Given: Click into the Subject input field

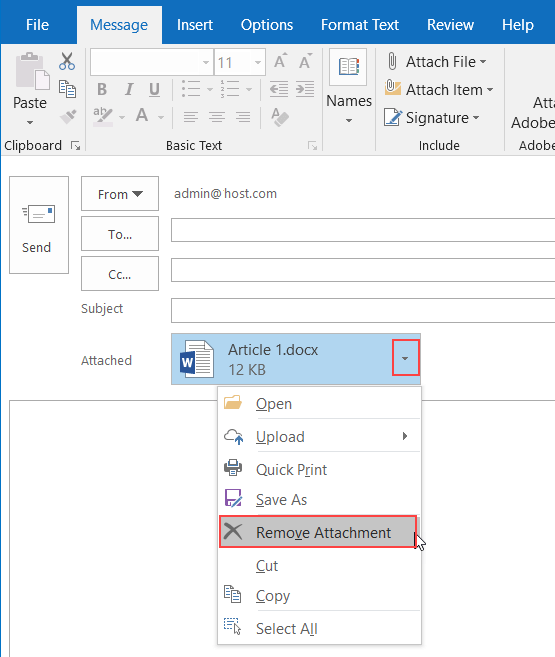Looking at the screenshot, I should (x=363, y=310).
